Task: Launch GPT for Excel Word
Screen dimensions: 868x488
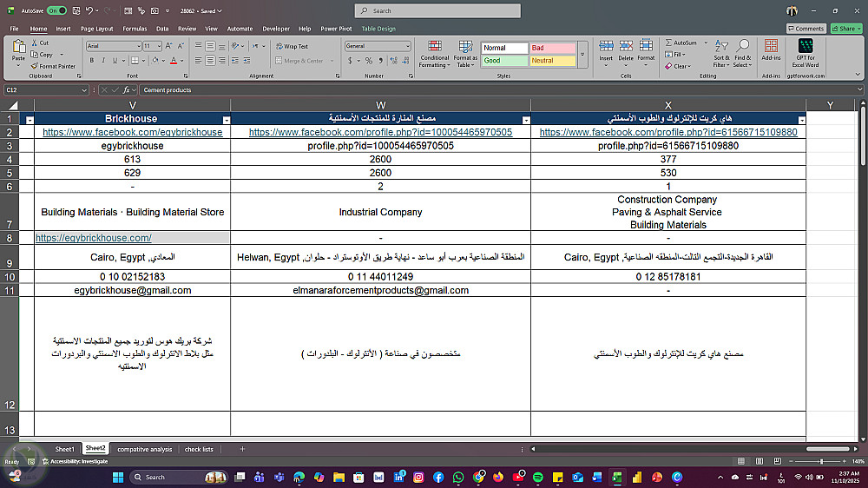Action: pos(806,53)
